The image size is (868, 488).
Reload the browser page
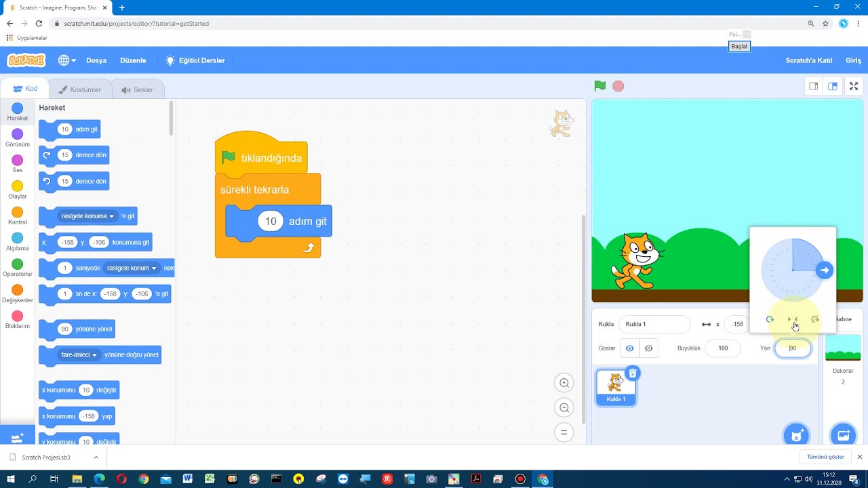click(x=39, y=23)
